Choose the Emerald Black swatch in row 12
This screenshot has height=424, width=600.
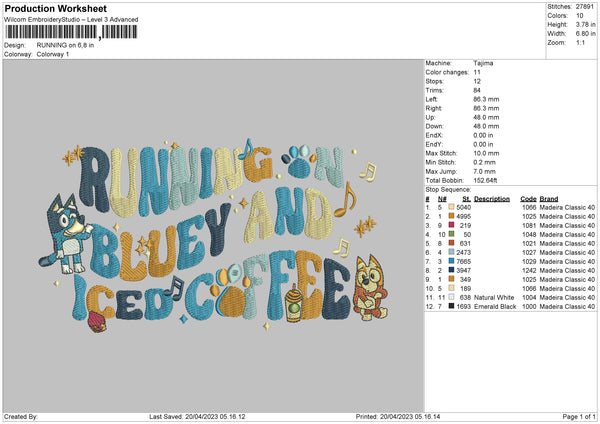(x=451, y=306)
